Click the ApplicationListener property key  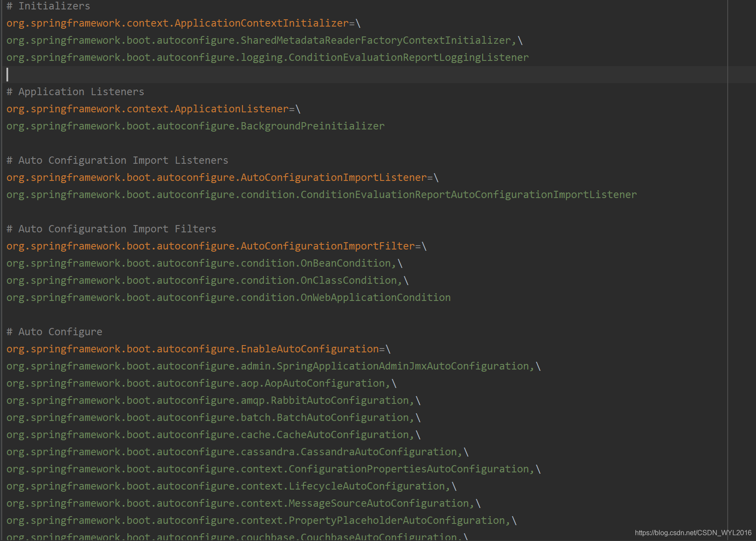147,109
